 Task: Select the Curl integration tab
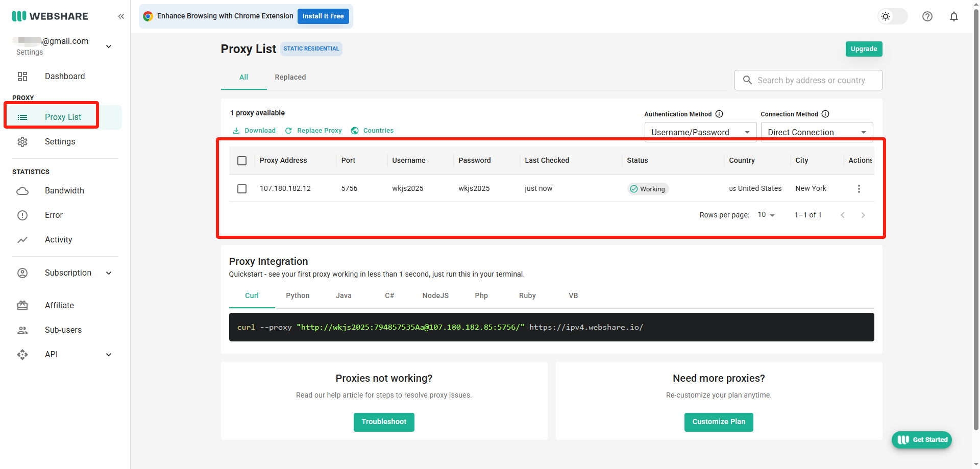(x=252, y=295)
